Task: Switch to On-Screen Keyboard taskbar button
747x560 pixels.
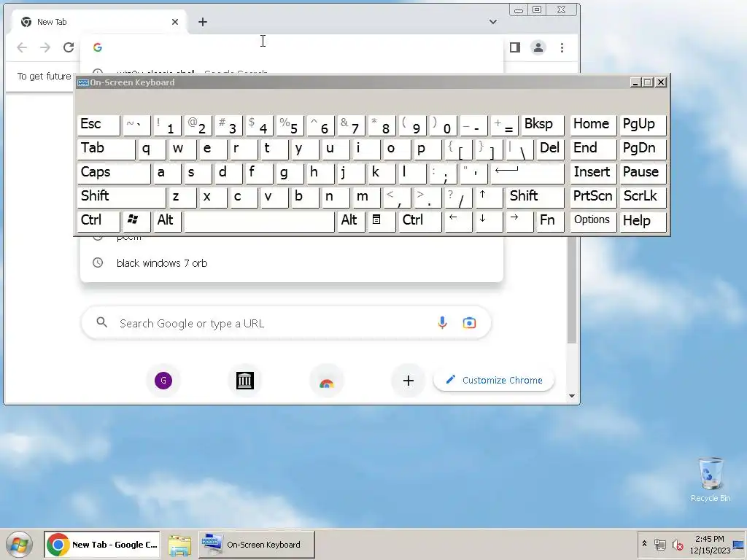Action: tap(256, 544)
